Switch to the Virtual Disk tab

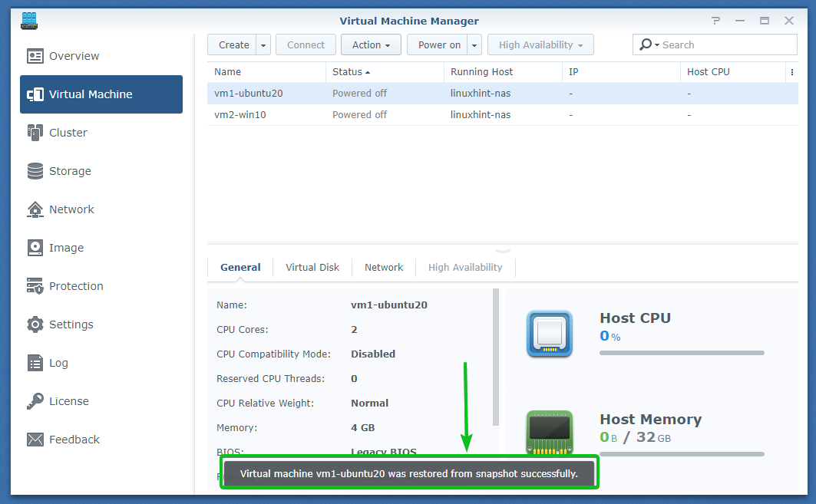312,268
